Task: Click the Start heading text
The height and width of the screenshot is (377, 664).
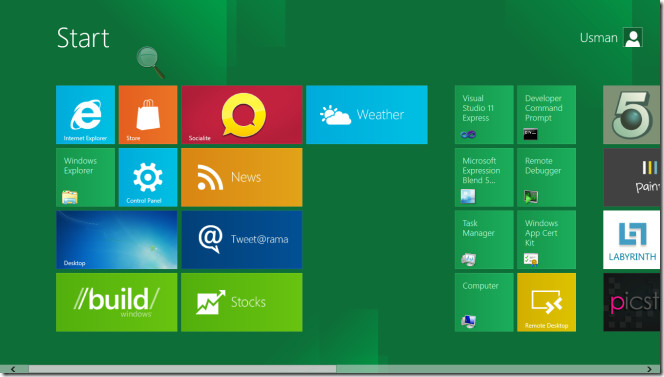Action: pos(83,38)
